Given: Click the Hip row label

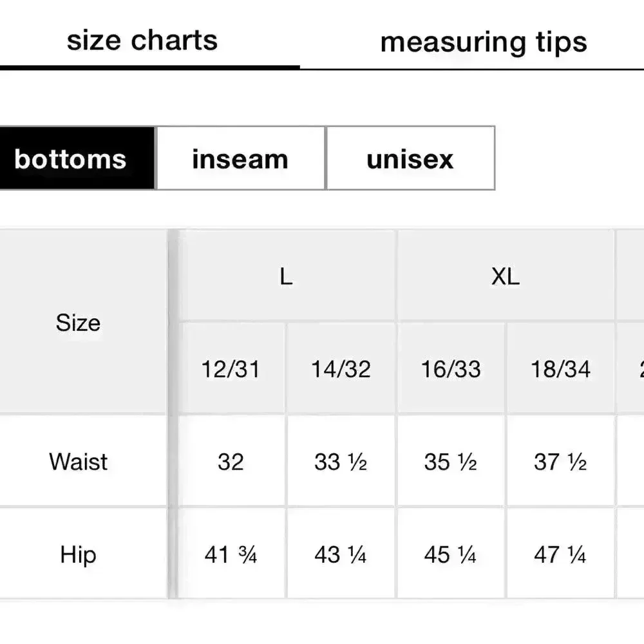Looking at the screenshot, I should 78,554.
